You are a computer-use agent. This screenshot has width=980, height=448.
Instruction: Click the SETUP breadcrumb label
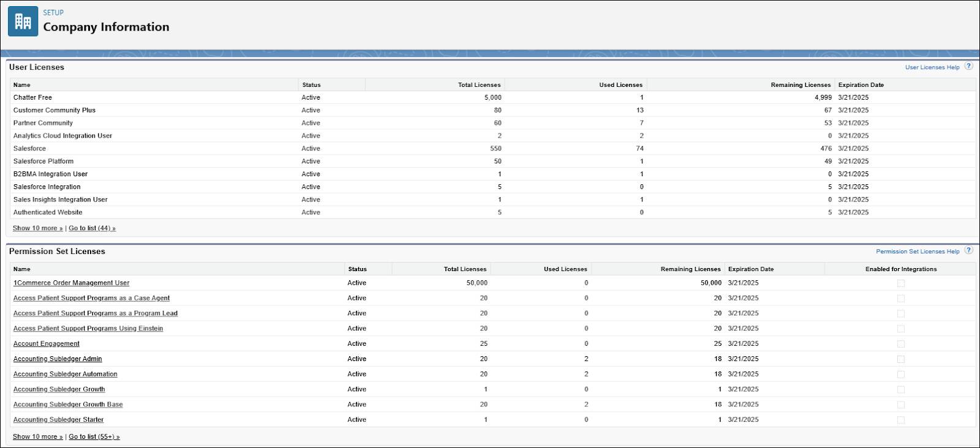coord(53,12)
